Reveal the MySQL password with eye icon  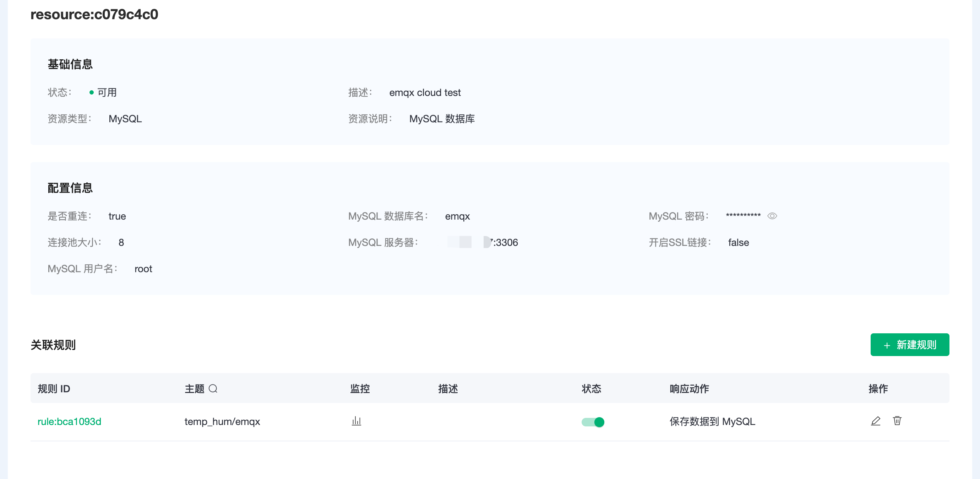tap(772, 216)
